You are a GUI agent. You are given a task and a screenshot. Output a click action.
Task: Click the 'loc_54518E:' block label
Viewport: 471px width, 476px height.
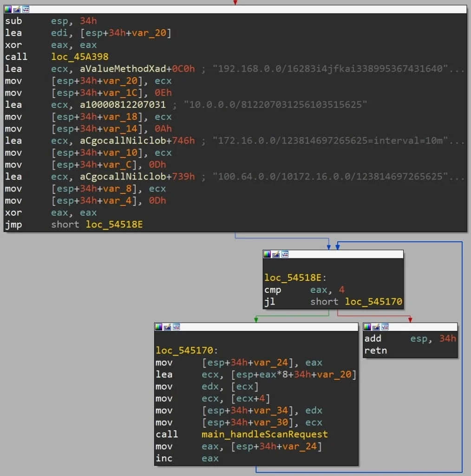295,278
